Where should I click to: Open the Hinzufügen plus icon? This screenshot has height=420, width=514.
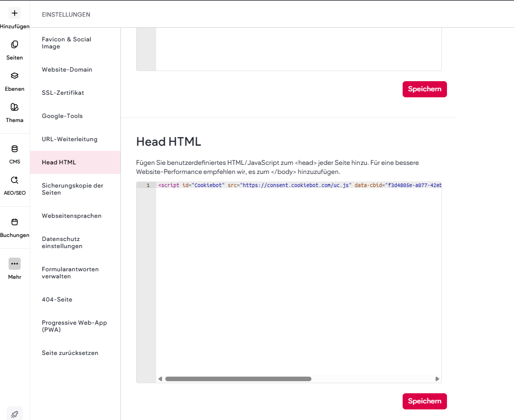pos(15,13)
